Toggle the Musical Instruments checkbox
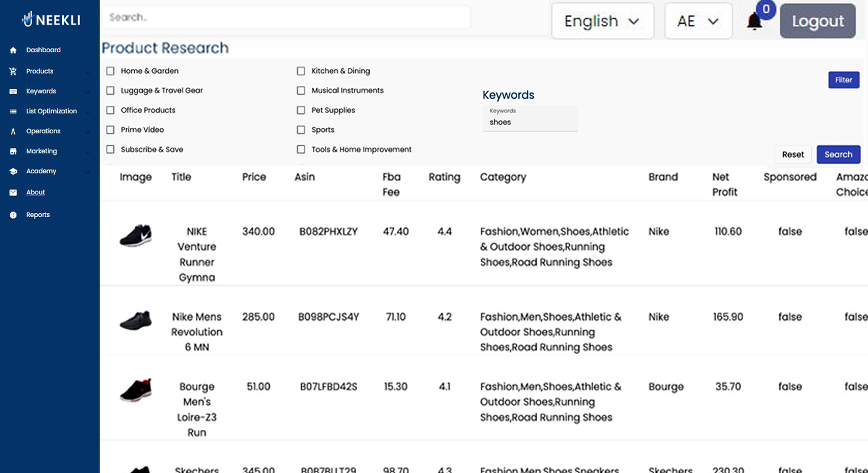 point(301,91)
